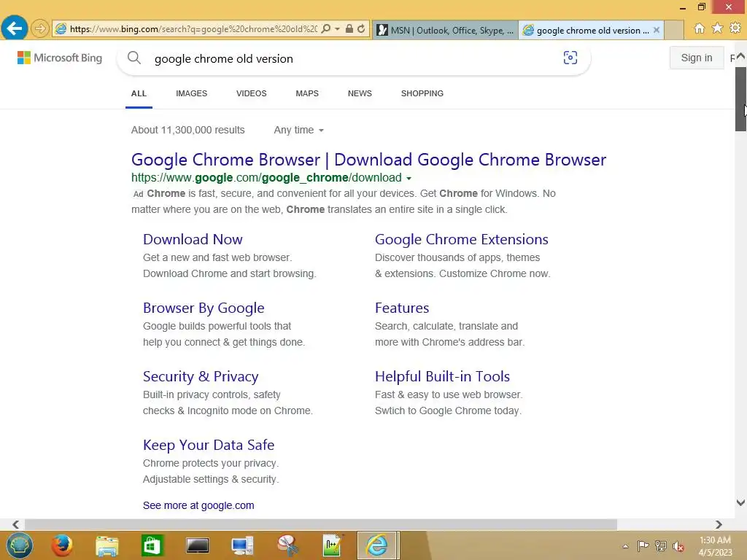
Task: Close the google chrome old version tab
Action: 657,30
